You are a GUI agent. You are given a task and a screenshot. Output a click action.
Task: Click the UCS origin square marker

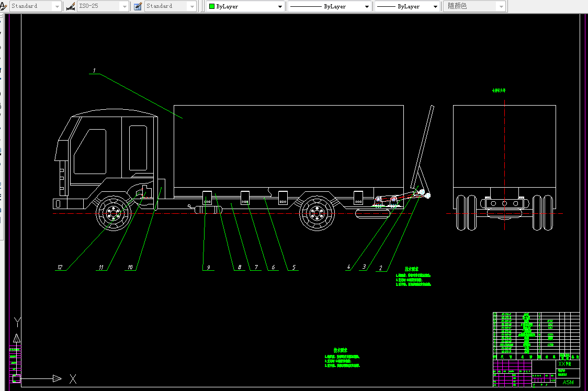tap(16, 378)
